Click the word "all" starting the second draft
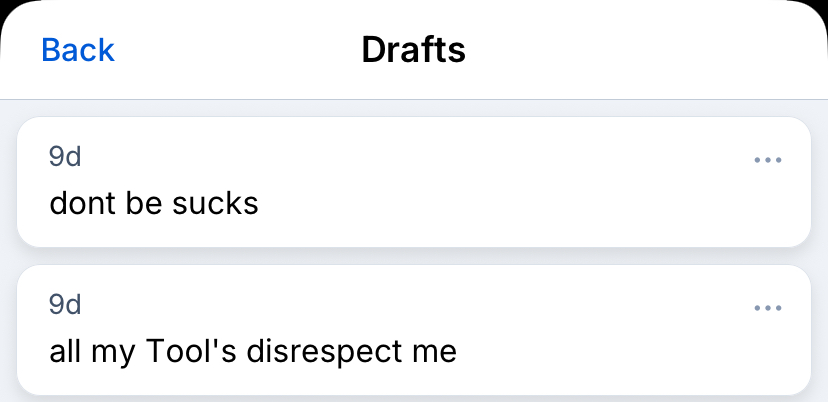Viewport: 828px width, 402px height. click(64, 352)
